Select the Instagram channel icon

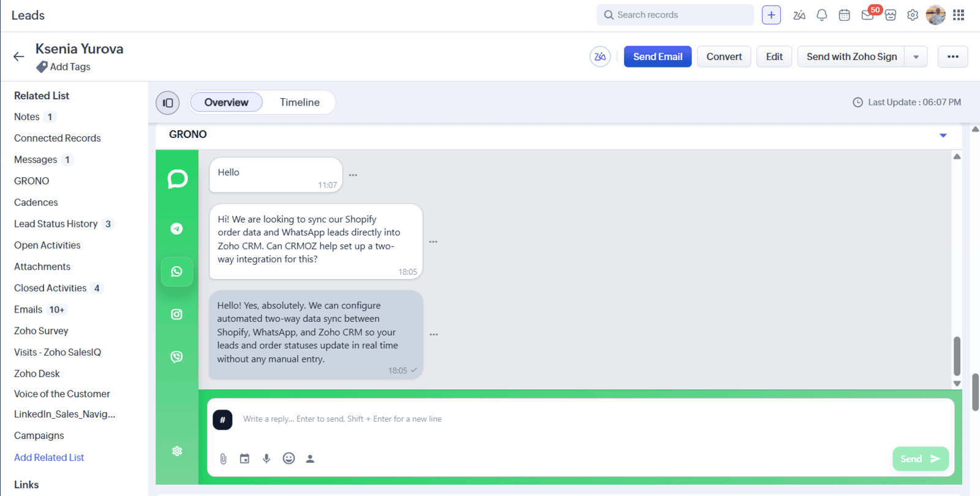[177, 315]
